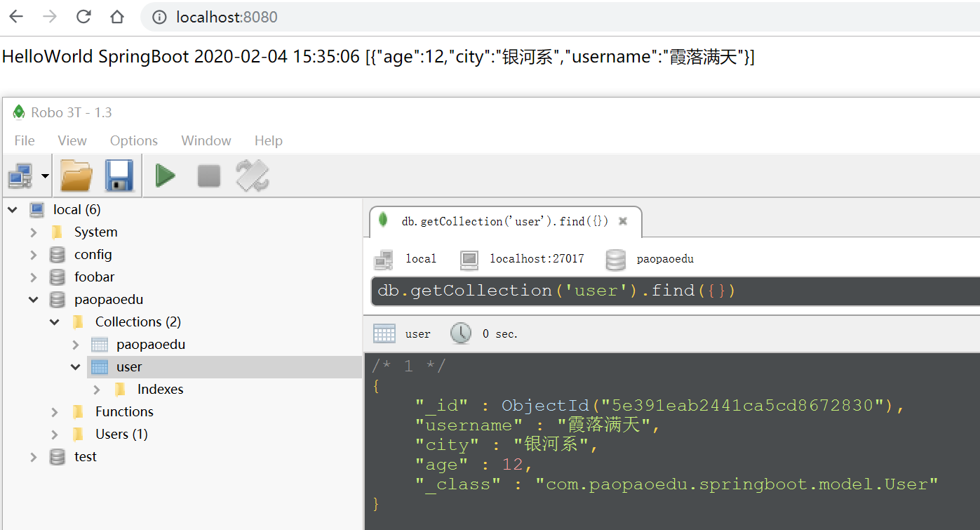980x530 pixels.
Task: Collapse the paopaoedu database node
Action: click(x=33, y=299)
